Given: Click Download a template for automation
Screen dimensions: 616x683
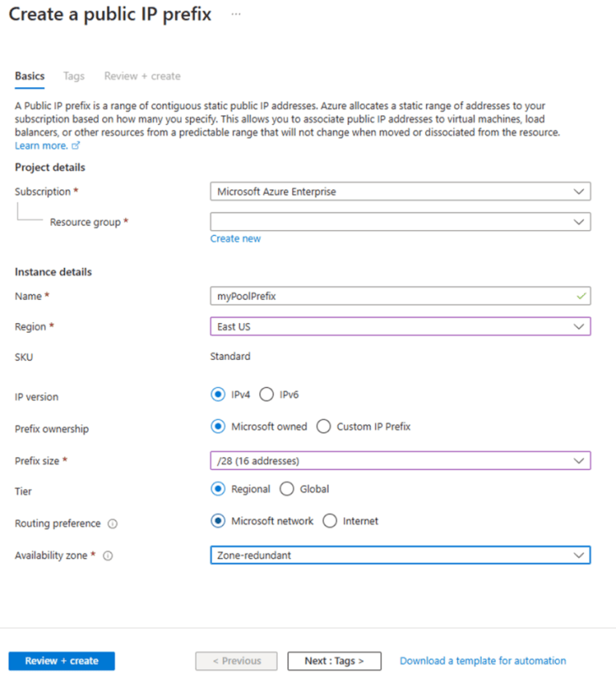Looking at the screenshot, I should pyautogui.click(x=482, y=661).
